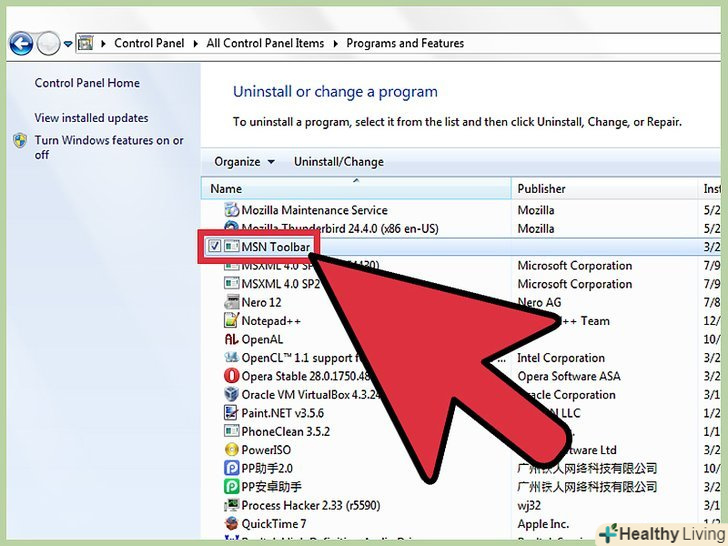Image resolution: width=728 pixels, height=546 pixels.
Task: Click the PowerISO disc icon
Action: click(x=231, y=449)
